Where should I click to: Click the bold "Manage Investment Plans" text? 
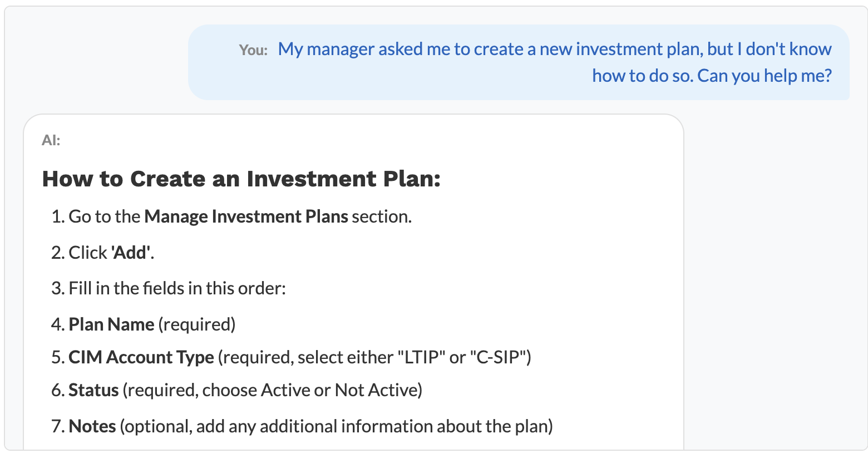point(246,216)
